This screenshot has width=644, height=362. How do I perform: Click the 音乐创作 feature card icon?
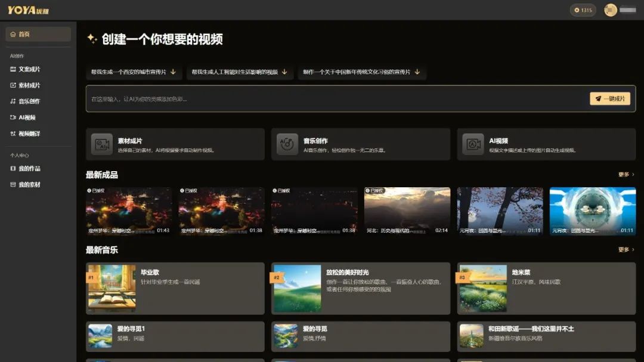click(287, 144)
